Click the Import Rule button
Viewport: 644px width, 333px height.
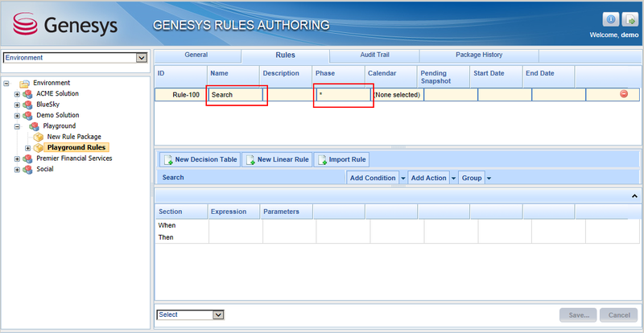(341, 159)
